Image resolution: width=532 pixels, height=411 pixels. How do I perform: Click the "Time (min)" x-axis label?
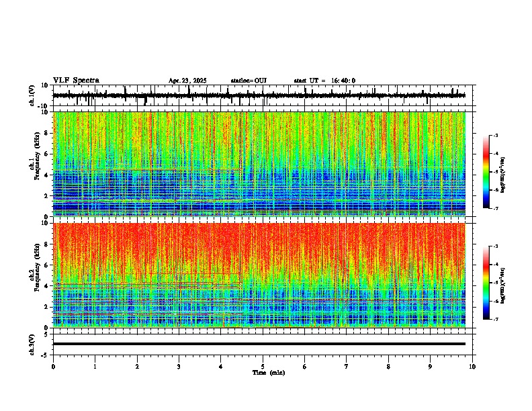coord(269,373)
